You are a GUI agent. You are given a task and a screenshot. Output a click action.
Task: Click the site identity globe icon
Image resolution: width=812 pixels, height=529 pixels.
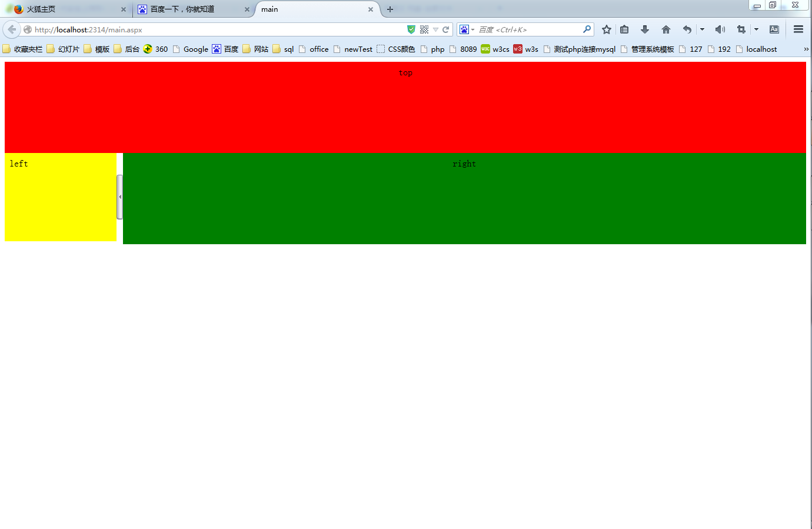28,29
